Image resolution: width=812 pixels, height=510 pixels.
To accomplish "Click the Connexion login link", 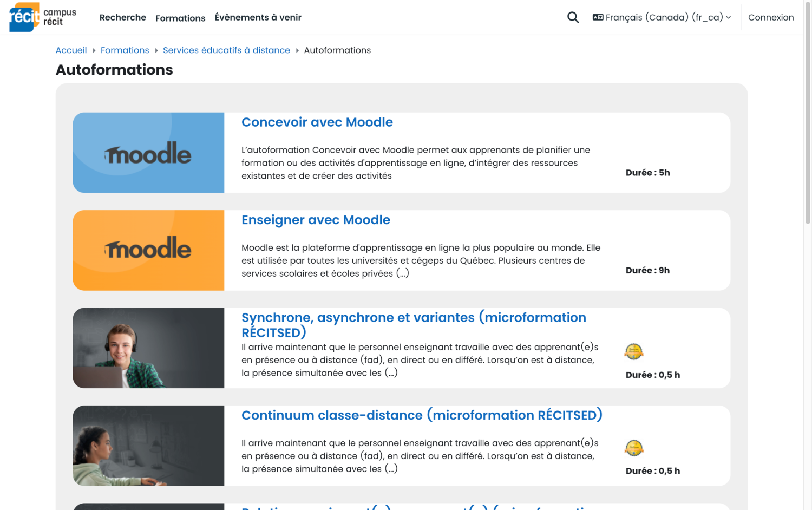I will pyautogui.click(x=770, y=17).
